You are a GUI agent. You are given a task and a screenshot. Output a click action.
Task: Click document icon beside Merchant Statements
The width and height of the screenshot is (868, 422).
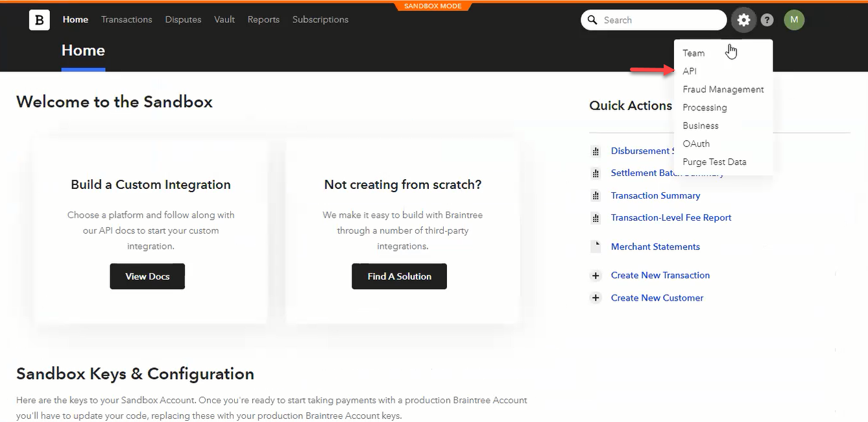pos(596,247)
